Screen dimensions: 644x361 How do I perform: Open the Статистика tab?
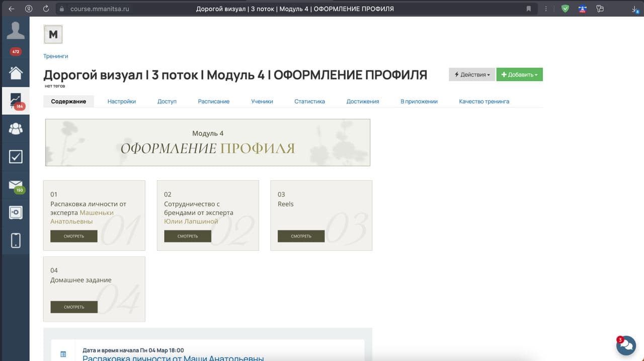[x=309, y=101]
